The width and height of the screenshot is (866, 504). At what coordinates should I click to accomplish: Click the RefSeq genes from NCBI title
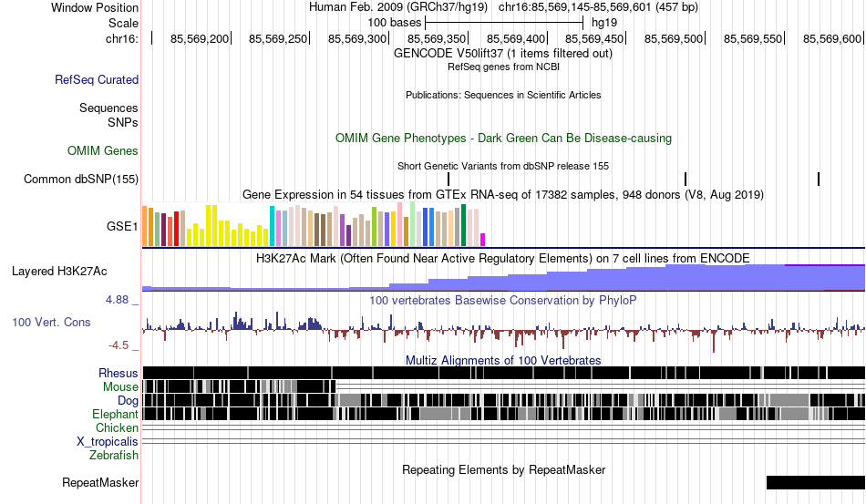[503, 67]
